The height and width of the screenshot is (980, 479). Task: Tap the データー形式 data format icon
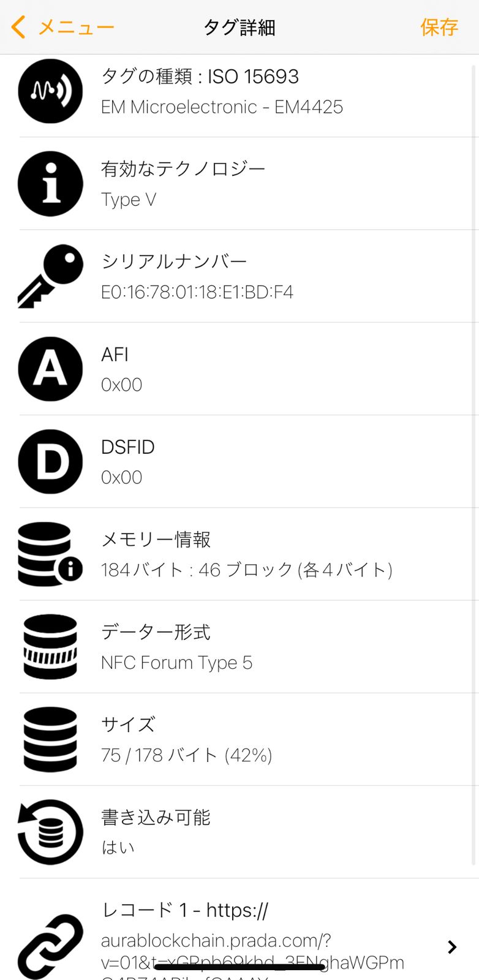click(50, 647)
